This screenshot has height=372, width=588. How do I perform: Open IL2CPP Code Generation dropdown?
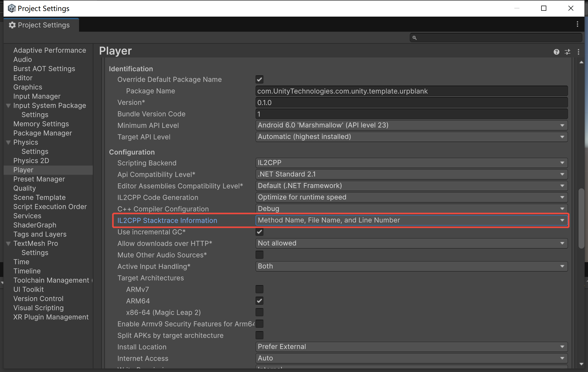tap(412, 197)
